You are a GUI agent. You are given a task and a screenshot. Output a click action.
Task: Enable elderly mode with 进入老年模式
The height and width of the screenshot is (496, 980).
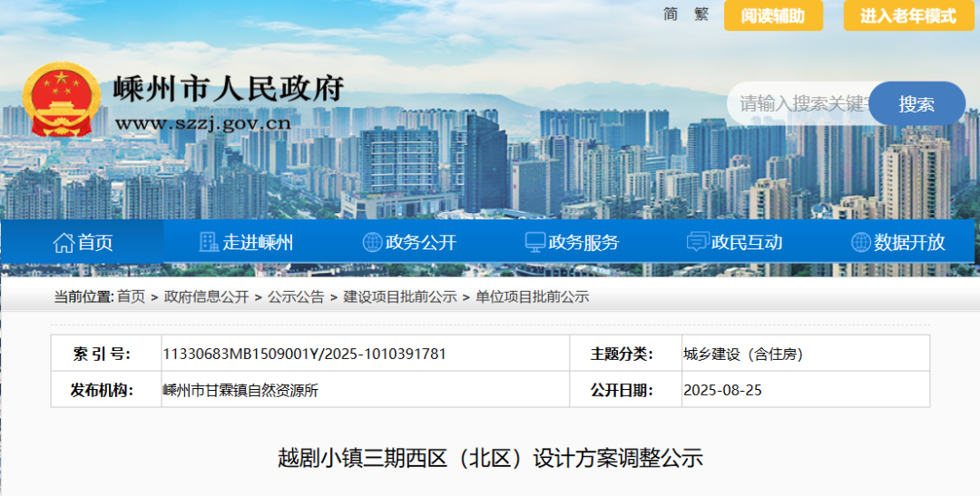pyautogui.click(x=908, y=16)
